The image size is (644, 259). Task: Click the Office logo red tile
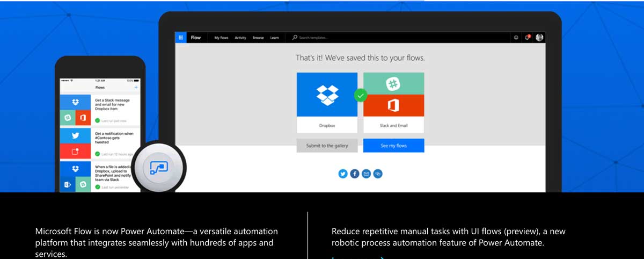(393, 106)
